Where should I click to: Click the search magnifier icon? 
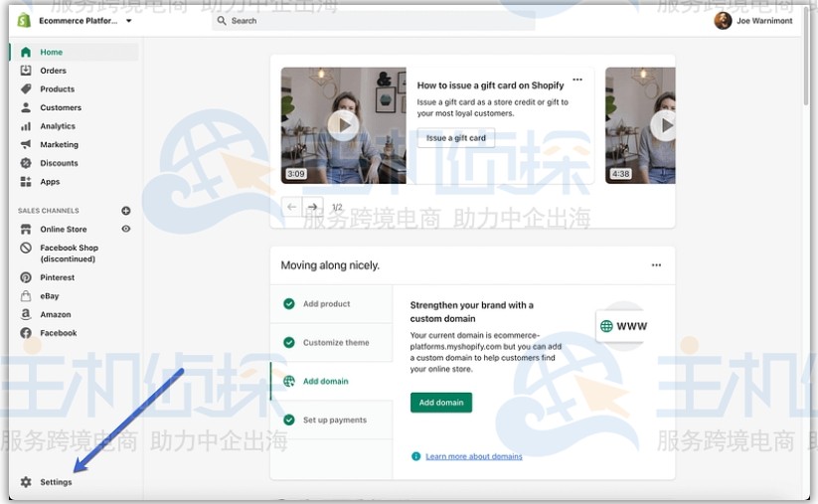pos(222,20)
